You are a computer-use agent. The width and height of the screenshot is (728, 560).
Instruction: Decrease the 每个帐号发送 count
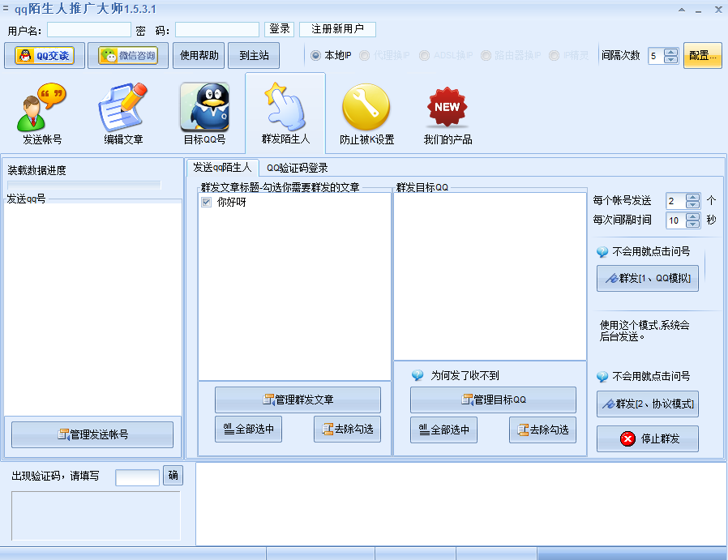pyautogui.click(x=692, y=204)
